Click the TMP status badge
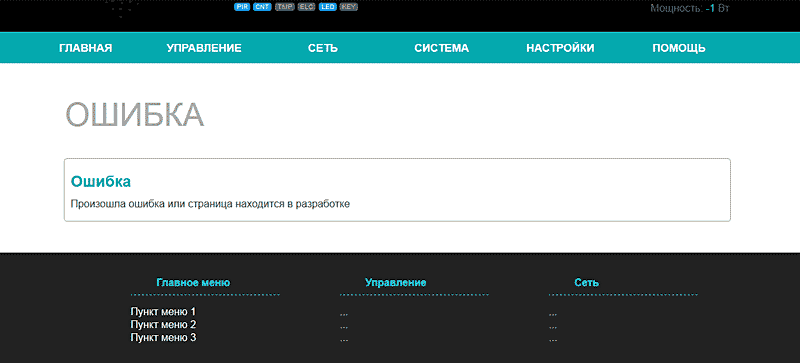The image size is (800, 363). pos(285,7)
